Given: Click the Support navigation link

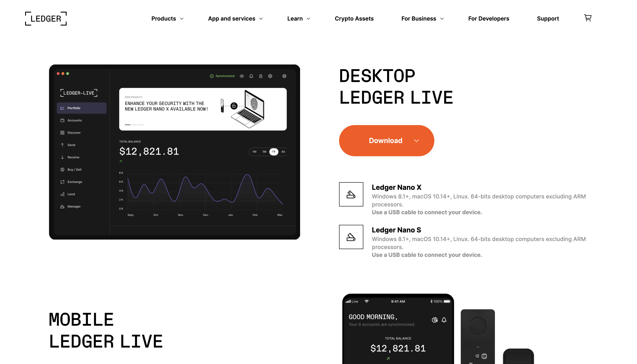Looking at the screenshot, I should click(548, 18).
